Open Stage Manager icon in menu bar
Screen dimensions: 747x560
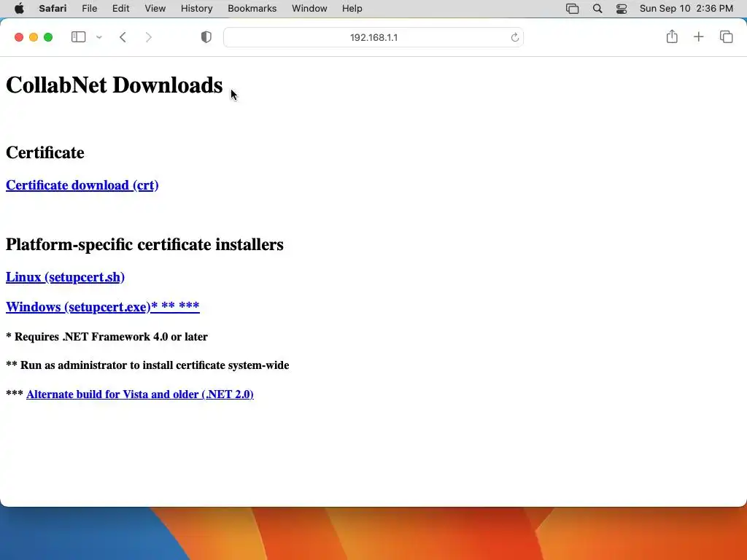[572, 9]
